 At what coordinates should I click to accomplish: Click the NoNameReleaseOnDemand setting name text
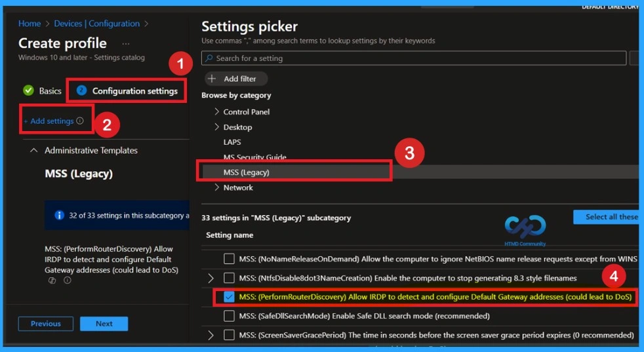coord(438,259)
